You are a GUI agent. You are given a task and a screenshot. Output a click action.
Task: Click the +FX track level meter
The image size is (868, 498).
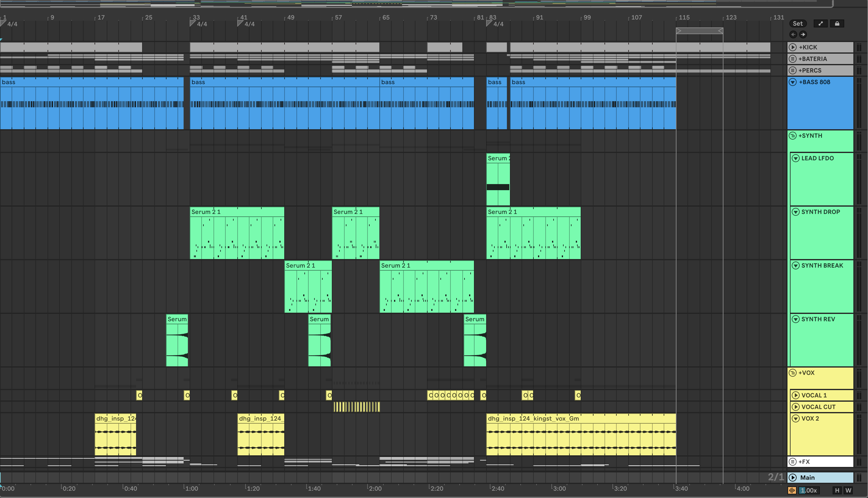[x=859, y=462]
